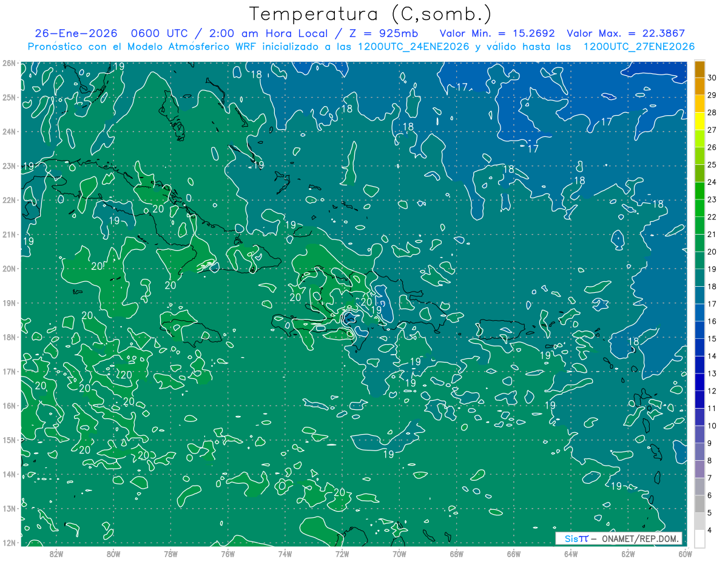Select the 15N latitude label
728x562 pixels.
pos(8,440)
